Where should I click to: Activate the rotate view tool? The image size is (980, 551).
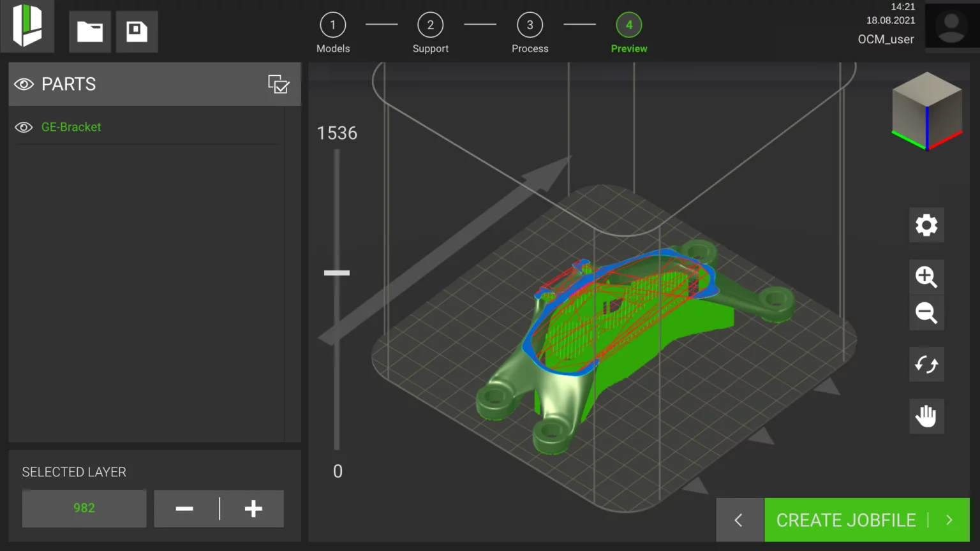tap(926, 364)
